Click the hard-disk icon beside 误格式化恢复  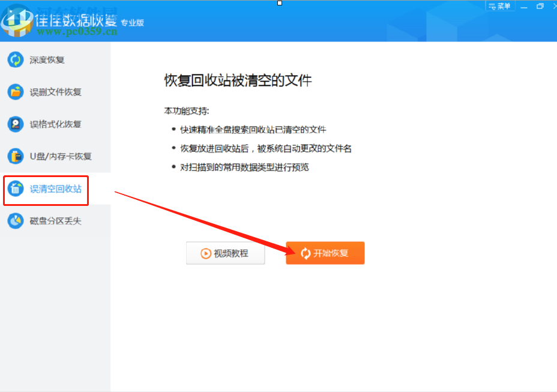click(14, 124)
